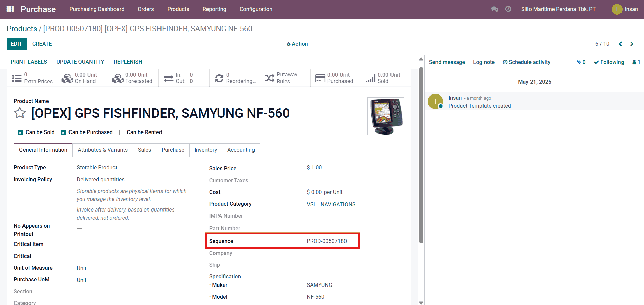Open the Configuration menu dropdown

(256, 9)
